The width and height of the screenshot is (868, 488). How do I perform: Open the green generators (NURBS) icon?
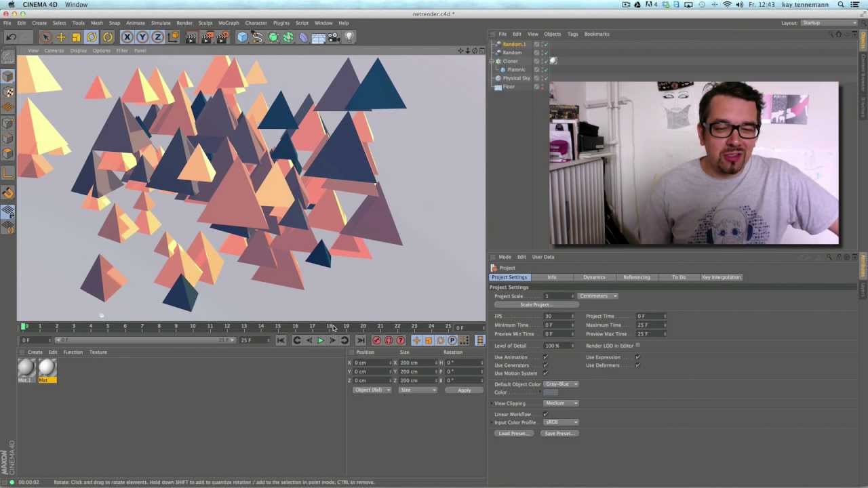coord(273,37)
